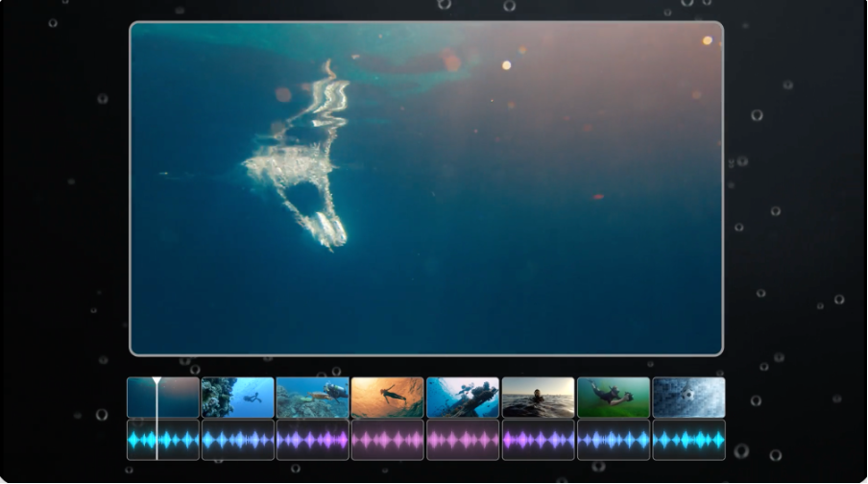Click the audio waveform under the shipwreck clip
Viewport: 868px width, 484px height.
(x=463, y=440)
